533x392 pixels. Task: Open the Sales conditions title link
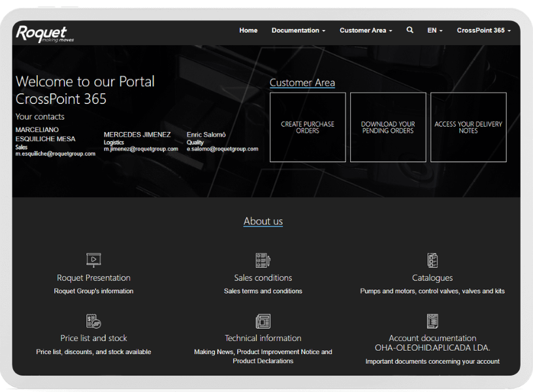click(x=263, y=278)
